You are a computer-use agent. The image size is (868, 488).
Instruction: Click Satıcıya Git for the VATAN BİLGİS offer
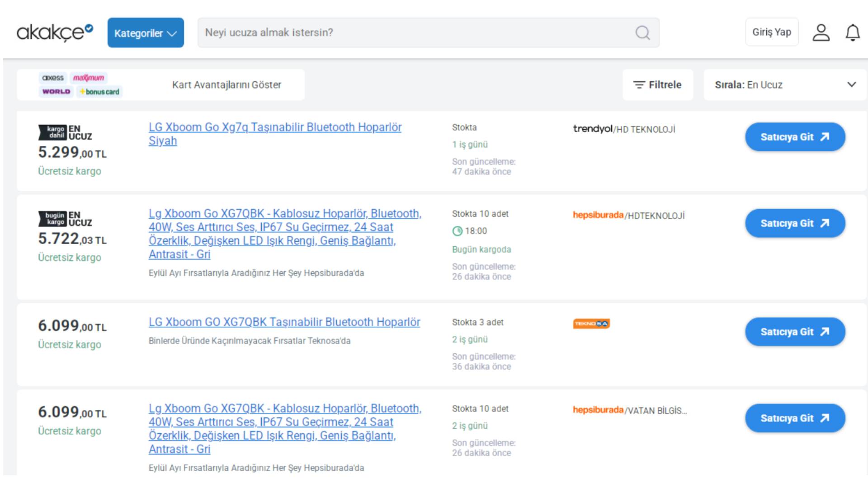pyautogui.click(x=795, y=418)
